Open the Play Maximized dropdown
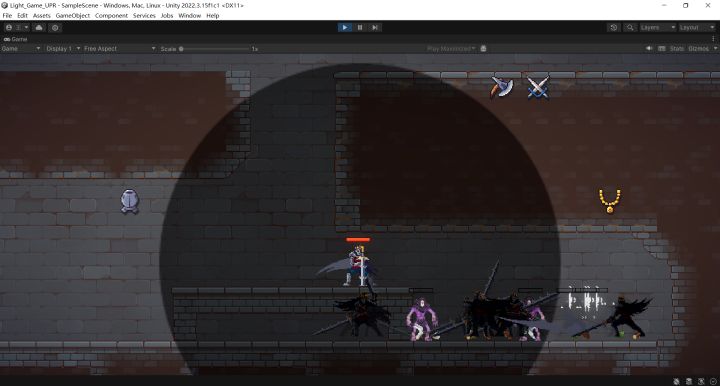 click(451, 49)
